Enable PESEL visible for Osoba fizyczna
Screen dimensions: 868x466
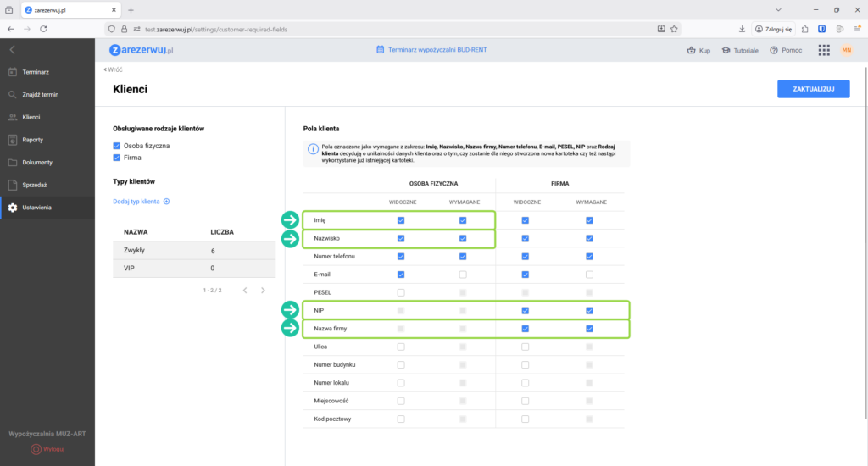pyautogui.click(x=401, y=292)
